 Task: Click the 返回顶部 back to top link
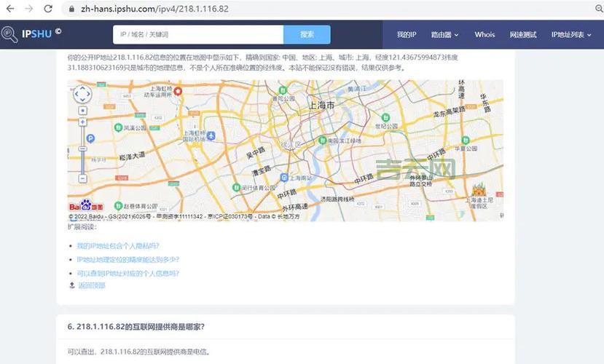click(x=92, y=285)
